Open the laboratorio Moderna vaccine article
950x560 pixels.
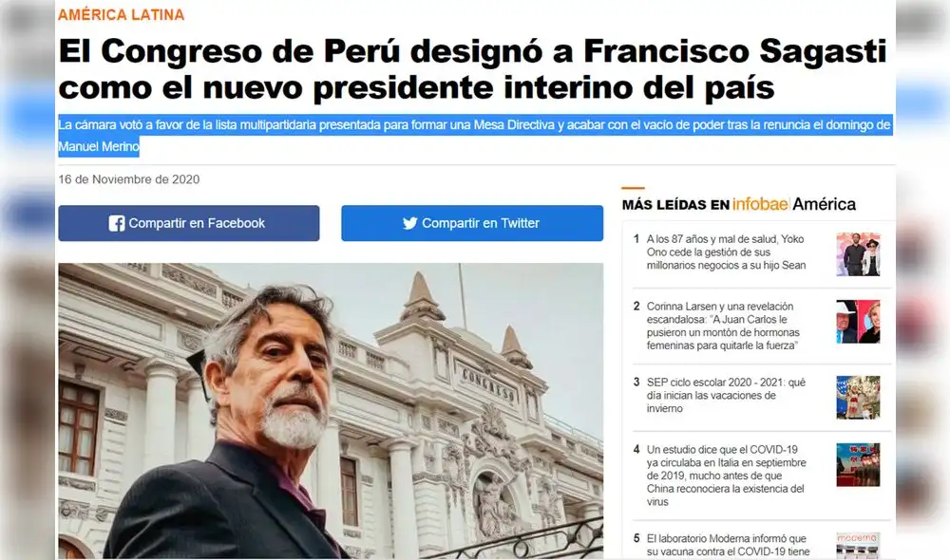click(x=728, y=545)
